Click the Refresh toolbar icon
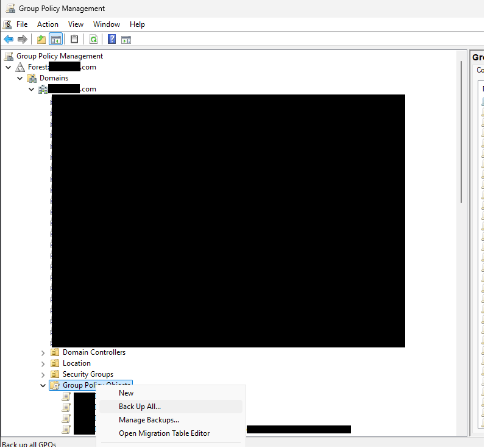Screen dimensions: 485x448 [x=93, y=40]
